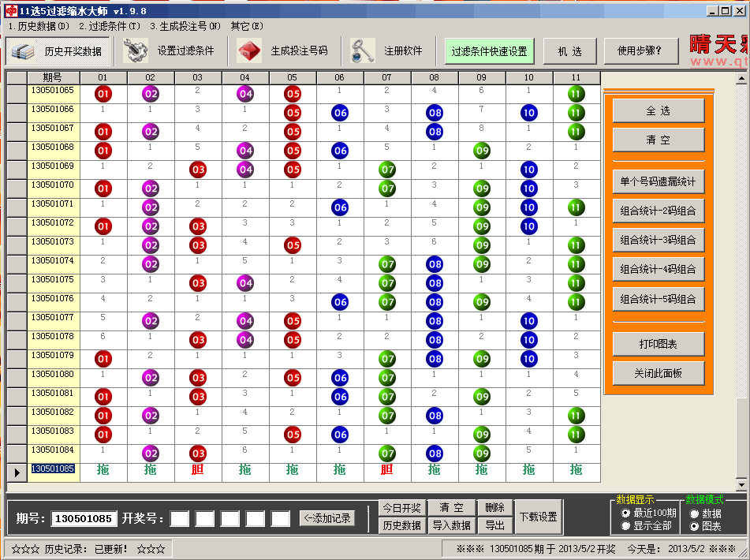Click the table scrollbar down arrow

[741, 485]
